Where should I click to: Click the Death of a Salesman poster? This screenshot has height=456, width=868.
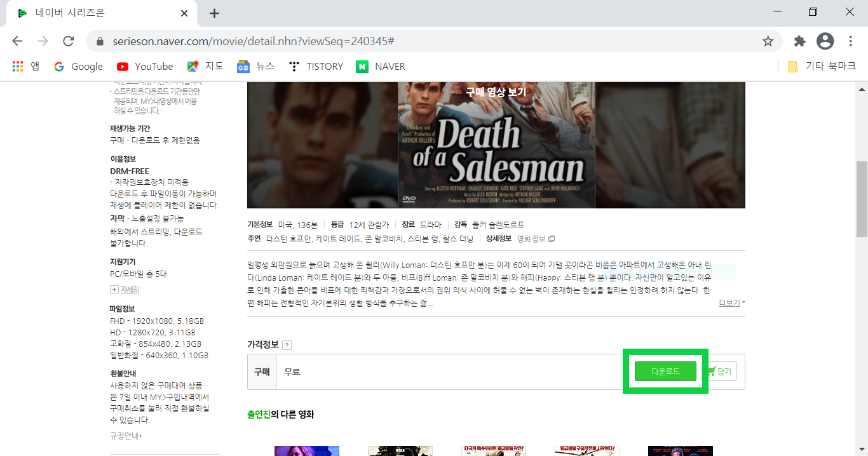pyautogui.click(x=496, y=145)
